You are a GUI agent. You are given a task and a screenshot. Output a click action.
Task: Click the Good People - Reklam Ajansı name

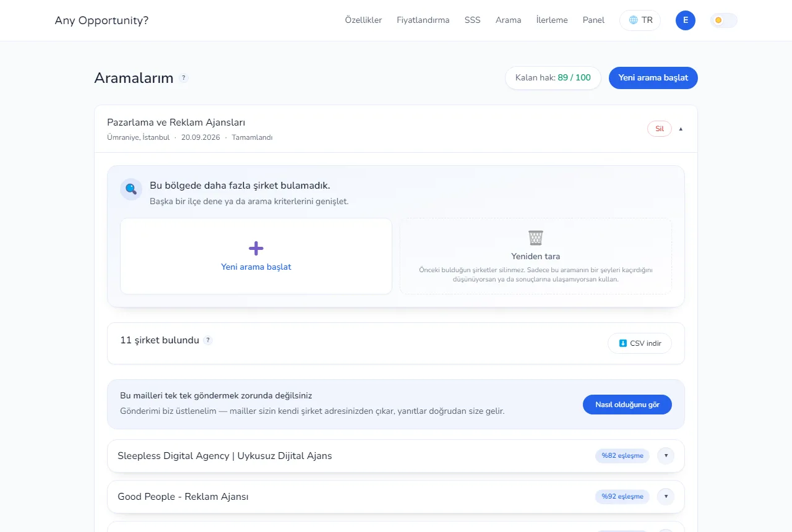pyautogui.click(x=183, y=497)
